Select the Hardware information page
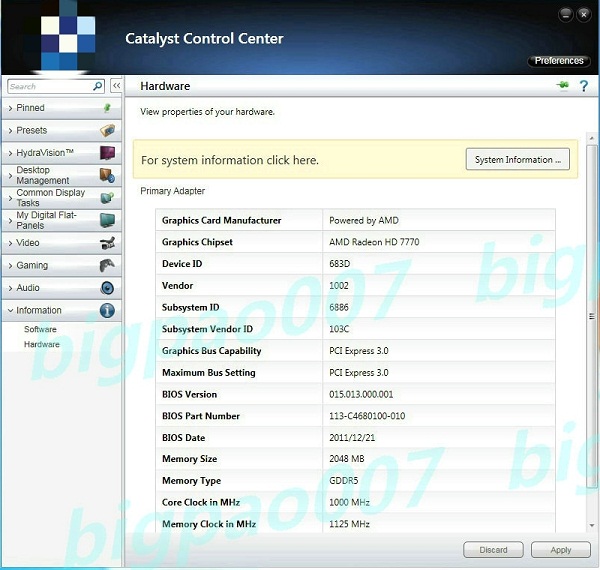The height and width of the screenshot is (570, 600). 42,344
